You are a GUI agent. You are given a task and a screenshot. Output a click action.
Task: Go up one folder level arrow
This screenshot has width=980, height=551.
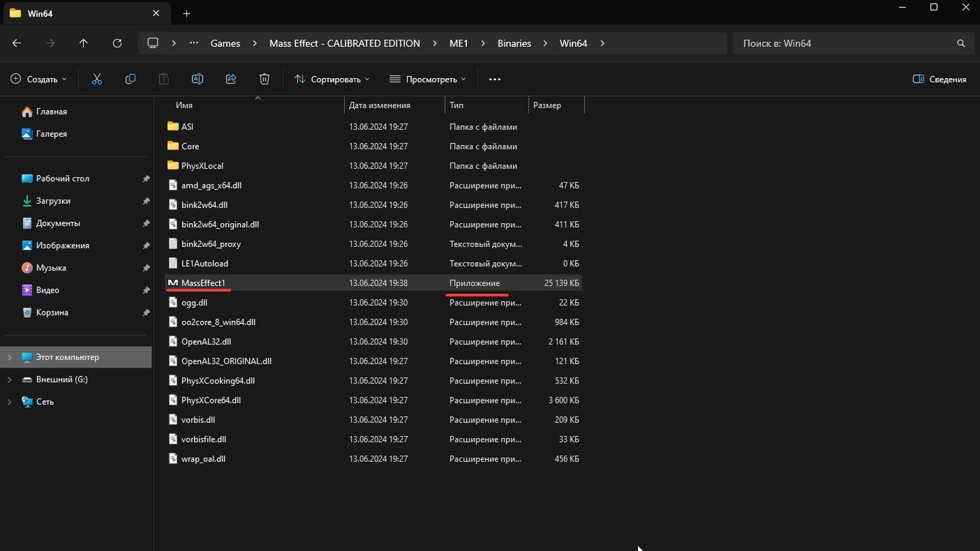click(84, 43)
